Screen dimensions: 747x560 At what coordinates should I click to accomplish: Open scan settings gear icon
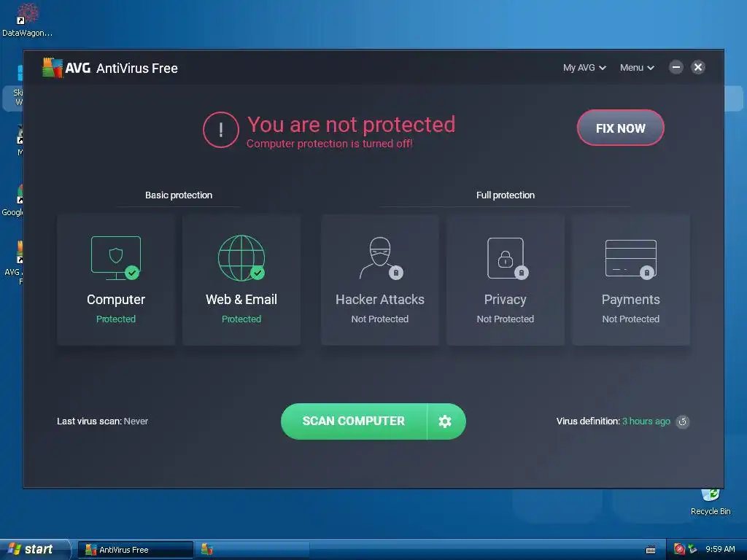point(445,421)
